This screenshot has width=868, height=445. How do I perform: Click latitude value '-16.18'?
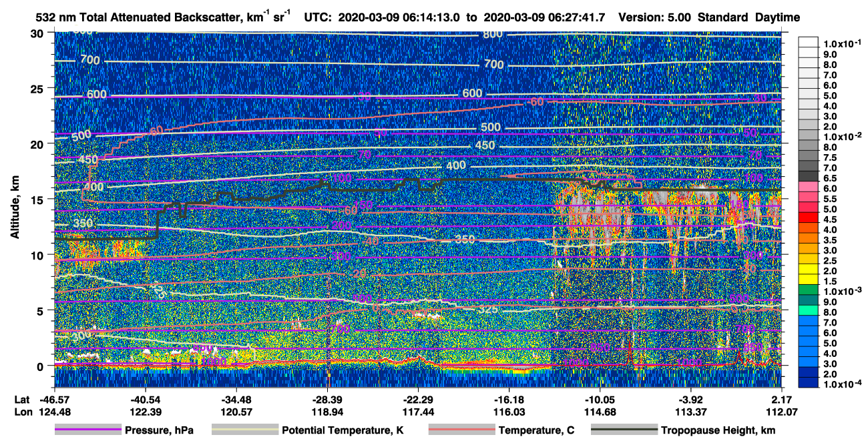pyautogui.click(x=509, y=399)
